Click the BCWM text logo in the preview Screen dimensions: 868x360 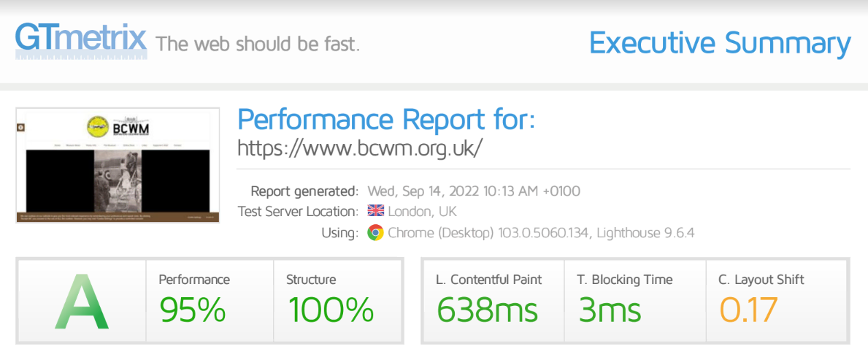[x=131, y=129]
